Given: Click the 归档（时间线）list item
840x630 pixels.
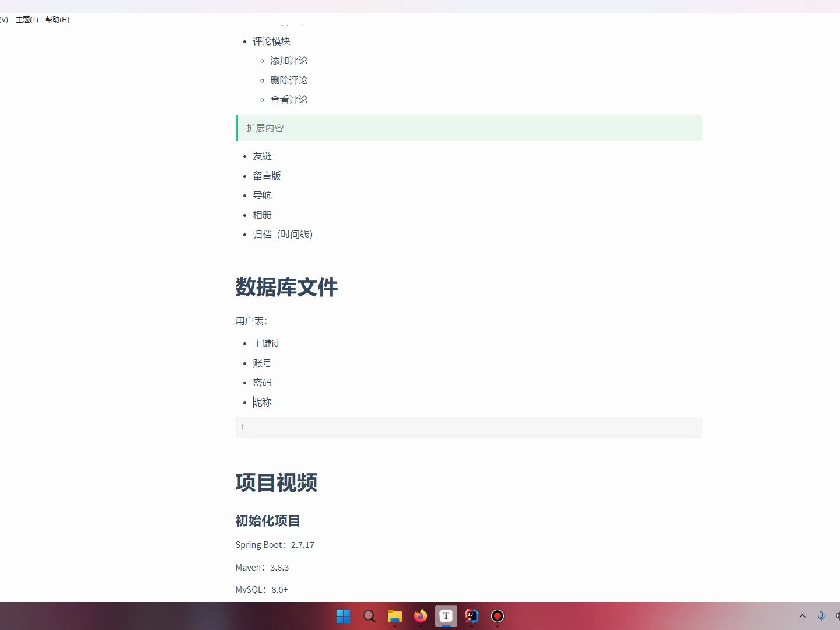Looking at the screenshot, I should [x=283, y=235].
